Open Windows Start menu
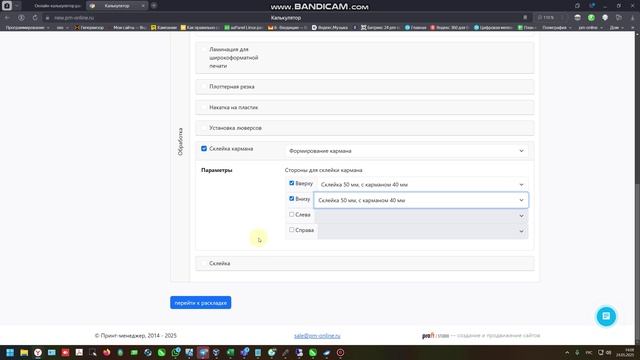Viewport: 640px width, 360px height. pos(10,353)
